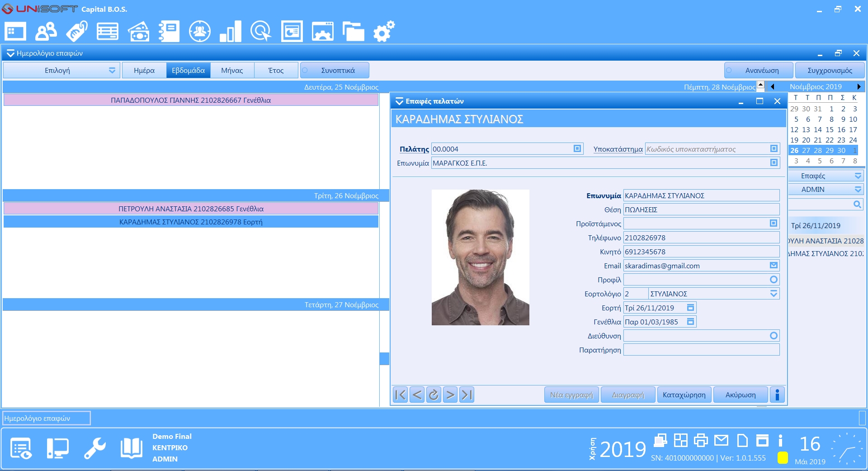The height and width of the screenshot is (471, 868).
Task: Open the user circle contacts icon
Action: tap(200, 32)
